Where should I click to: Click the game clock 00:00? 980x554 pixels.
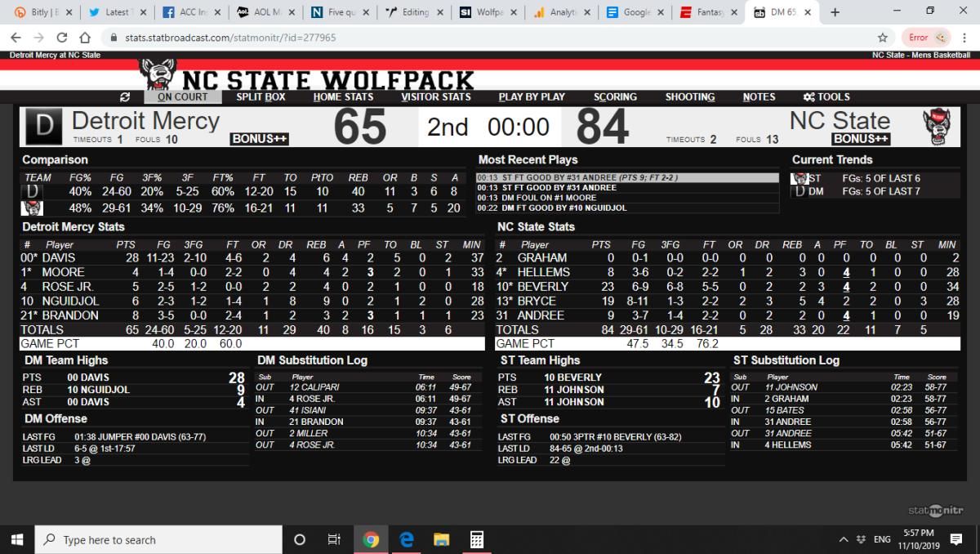pyautogui.click(x=519, y=127)
